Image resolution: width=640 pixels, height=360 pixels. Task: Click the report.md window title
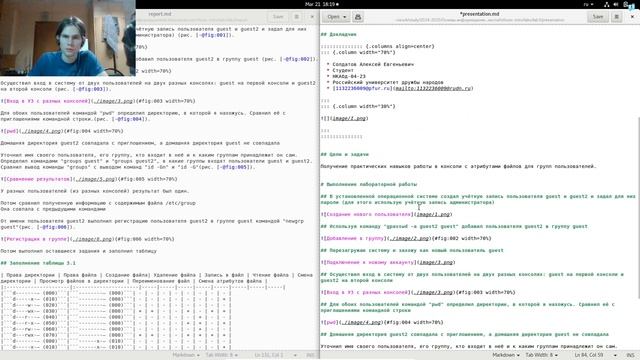pos(160,14)
